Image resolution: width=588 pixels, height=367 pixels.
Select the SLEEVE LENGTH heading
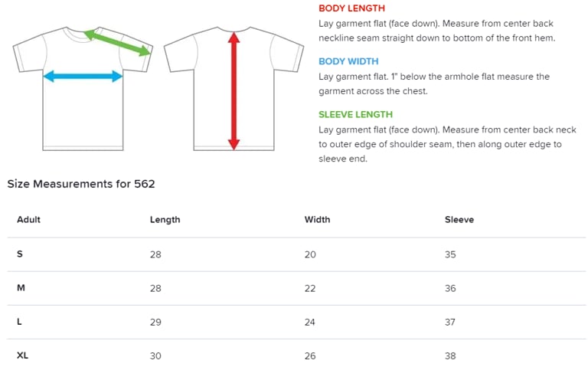click(x=355, y=115)
